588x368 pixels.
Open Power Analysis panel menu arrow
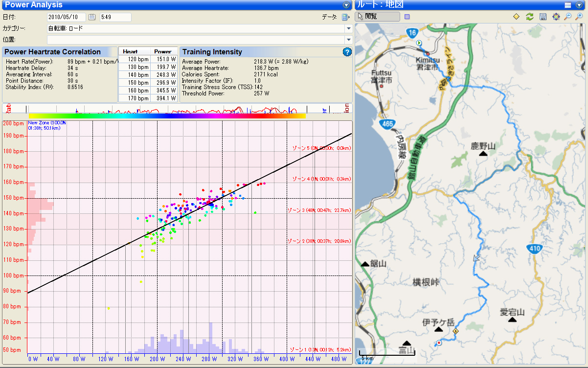347,5
